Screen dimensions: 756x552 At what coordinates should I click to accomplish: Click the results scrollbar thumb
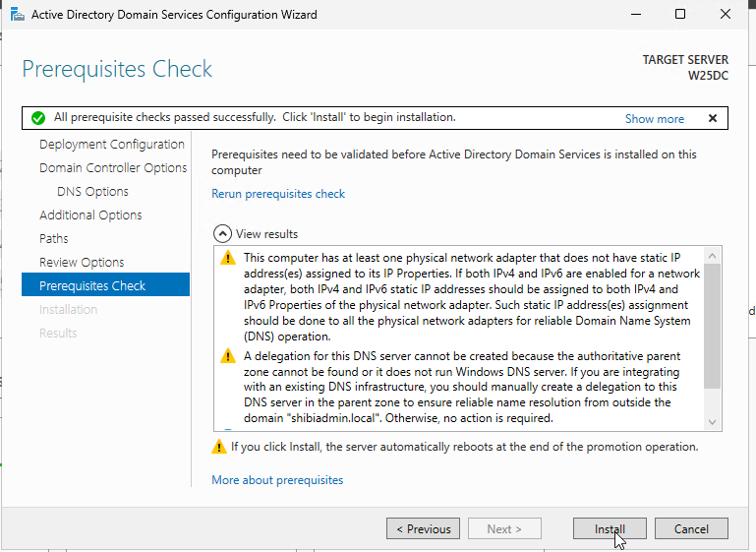tap(712, 327)
